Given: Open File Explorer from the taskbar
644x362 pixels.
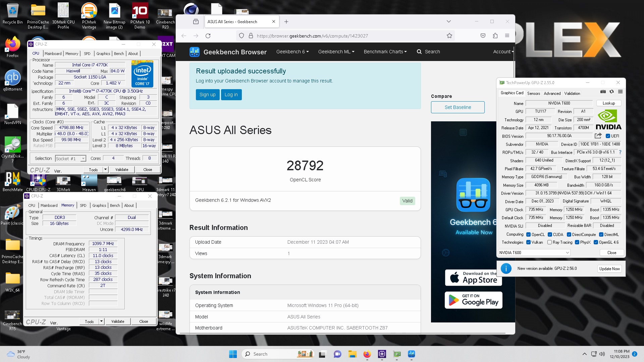Looking at the screenshot, I should tap(352, 354).
